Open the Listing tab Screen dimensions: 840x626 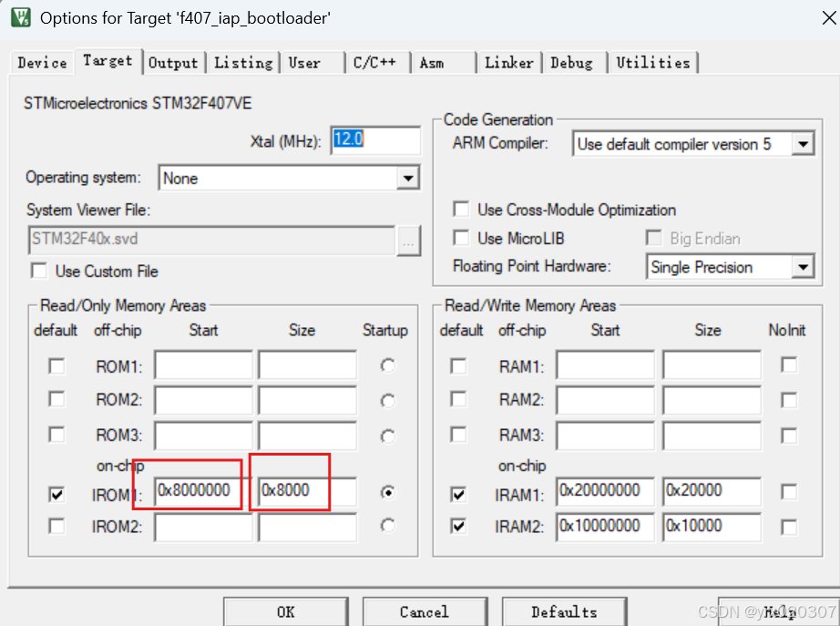click(x=243, y=63)
